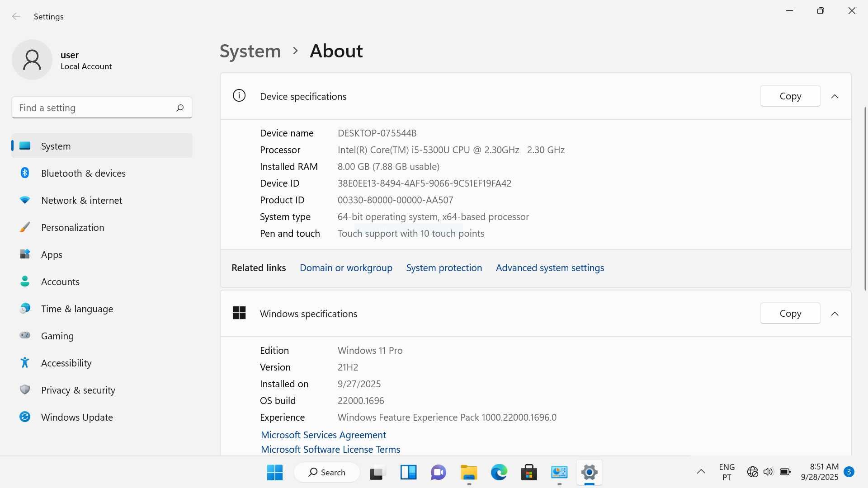Click the Apps icon in sidebar
868x488 pixels.
coord(25,254)
